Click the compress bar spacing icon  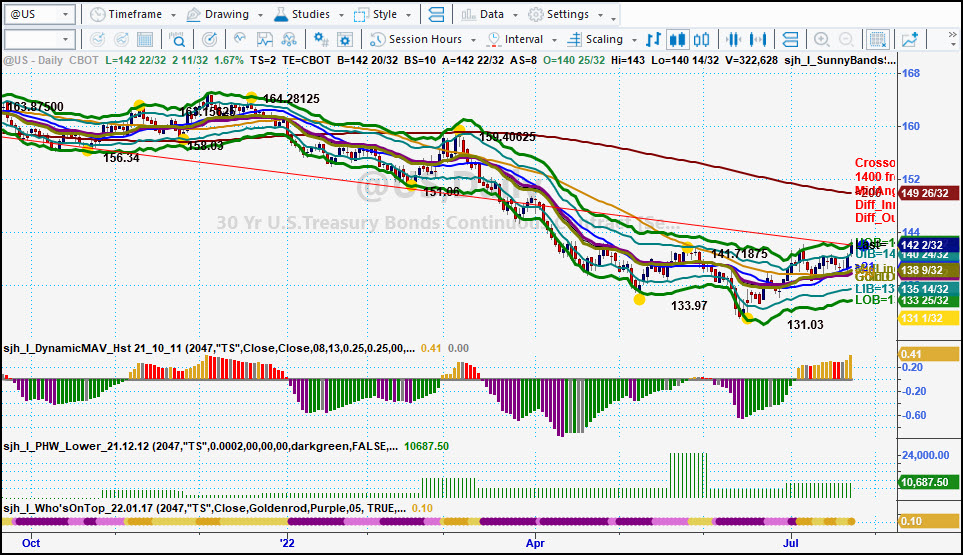(733, 39)
